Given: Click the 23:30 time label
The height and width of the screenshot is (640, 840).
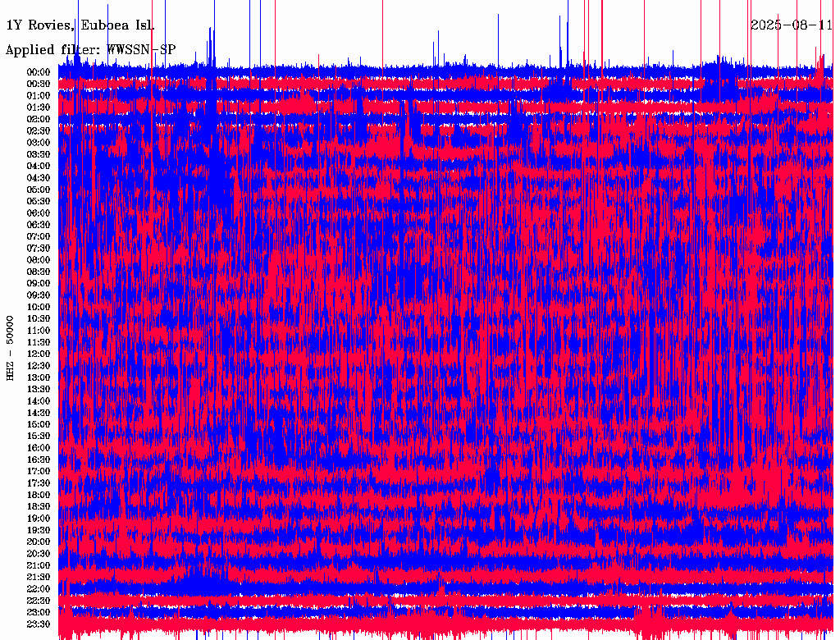Looking at the screenshot, I should coord(39,624).
